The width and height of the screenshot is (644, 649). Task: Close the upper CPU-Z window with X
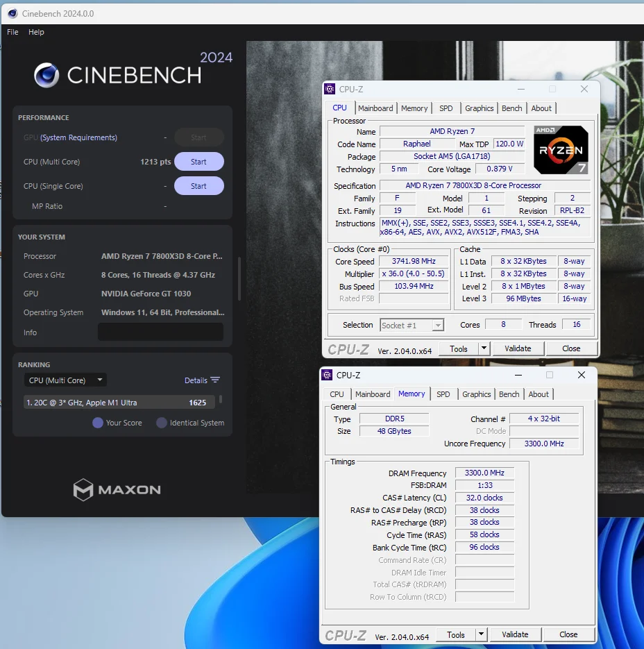pyautogui.click(x=584, y=89)
